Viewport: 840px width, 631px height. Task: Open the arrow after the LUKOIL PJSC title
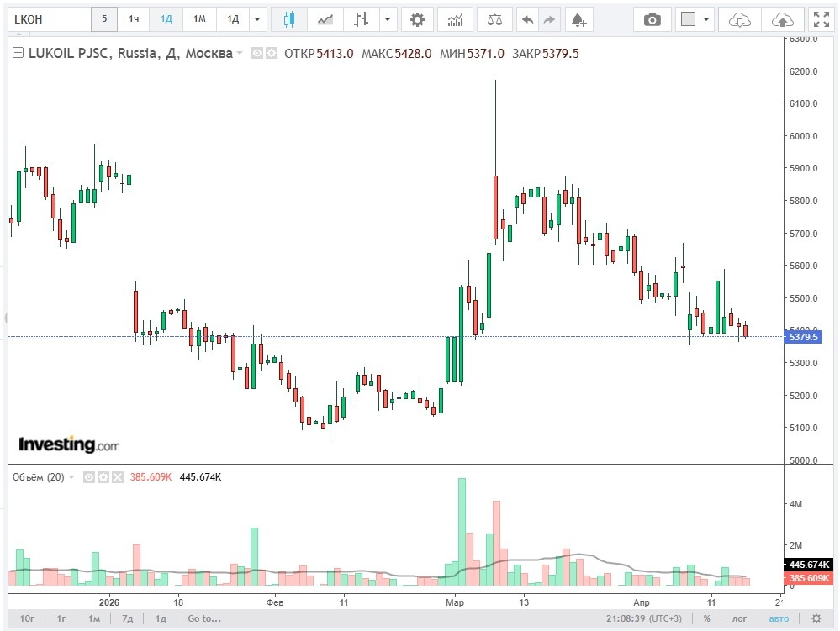(x=240, y=53)
